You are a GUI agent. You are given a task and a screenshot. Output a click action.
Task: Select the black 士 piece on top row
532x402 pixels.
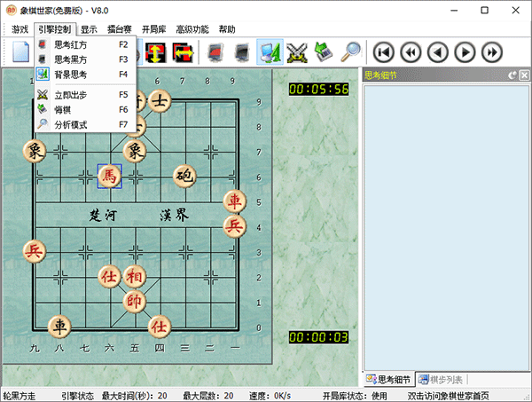tap(160, 101)
